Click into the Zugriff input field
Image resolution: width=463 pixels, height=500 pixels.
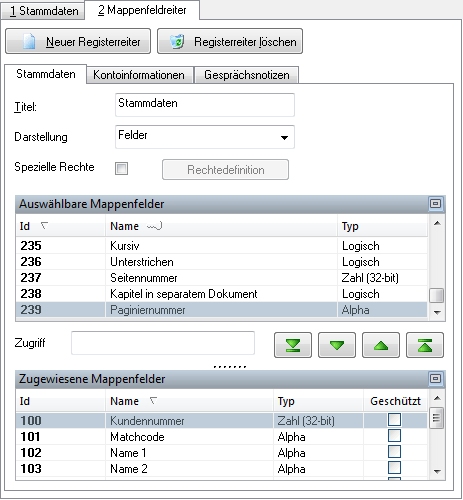coord(163,343)
